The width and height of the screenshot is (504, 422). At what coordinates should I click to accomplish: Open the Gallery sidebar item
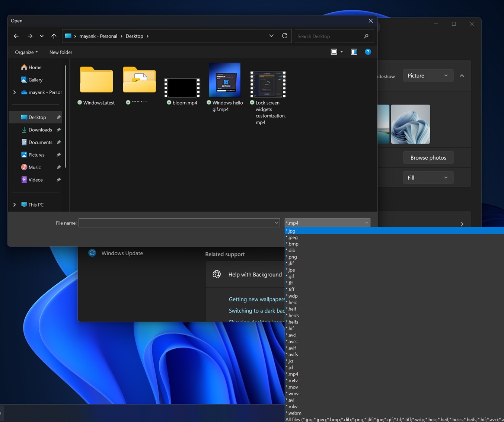click(35, 80)
